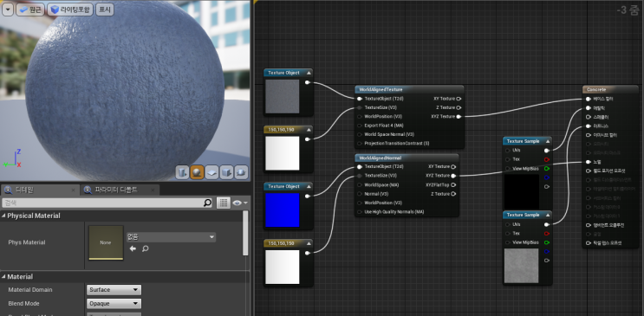Viewport: 644px width, 316px height.
Task: Click the 스페큘러 input pin on Concrete node
Action: [589, 117]
